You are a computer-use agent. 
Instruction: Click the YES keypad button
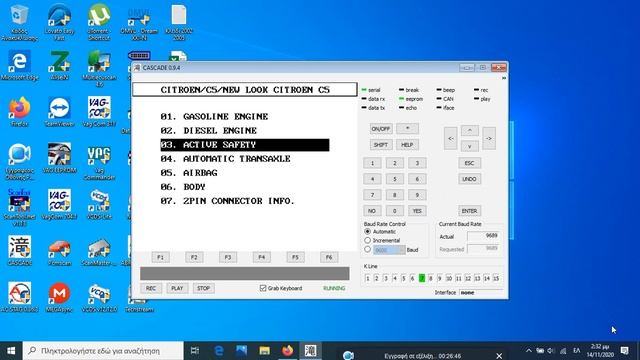click(x=417, y=211)
